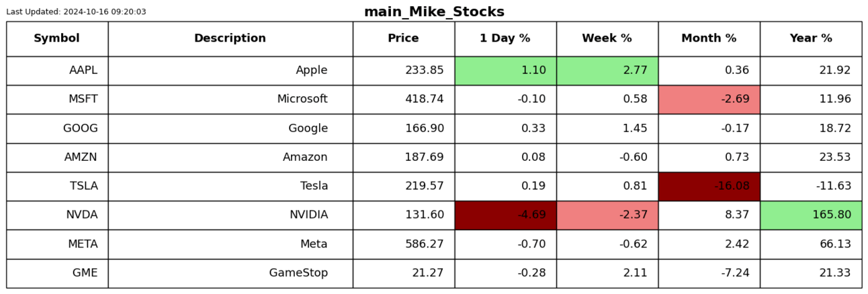Click the Week % column header
The width and height of the screenshot is (868, 294).
(607, 39)
